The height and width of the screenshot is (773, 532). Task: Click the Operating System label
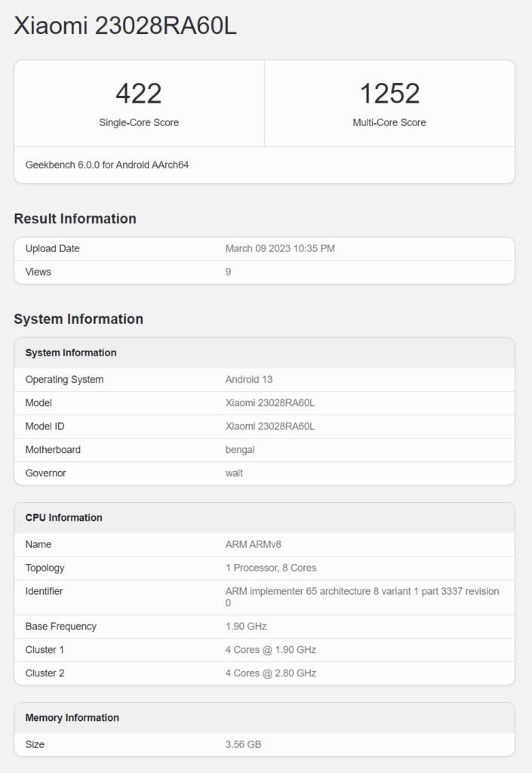pyautogui.click(x=64, y=380)
